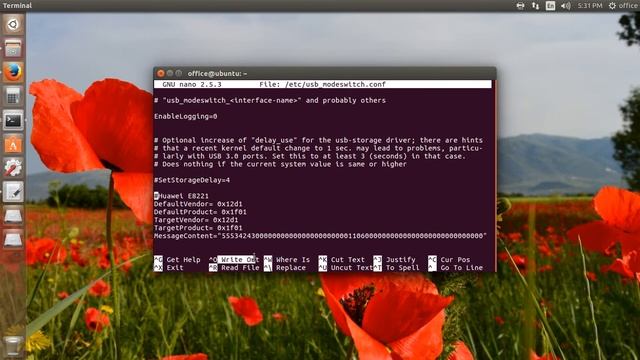The width and height of the screenshot is (640, 360).
Task: Click the DefaultVendor= 0x12d1 line
Action: click(198, 204)
